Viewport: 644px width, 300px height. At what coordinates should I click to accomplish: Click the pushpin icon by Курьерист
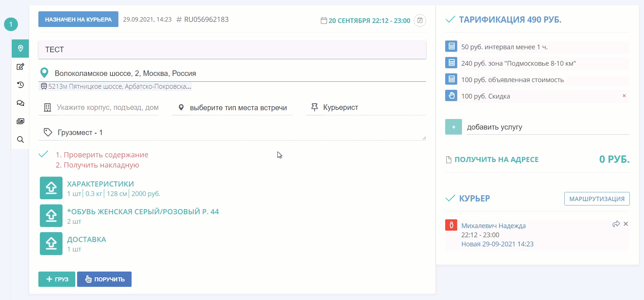coord(314,107)
